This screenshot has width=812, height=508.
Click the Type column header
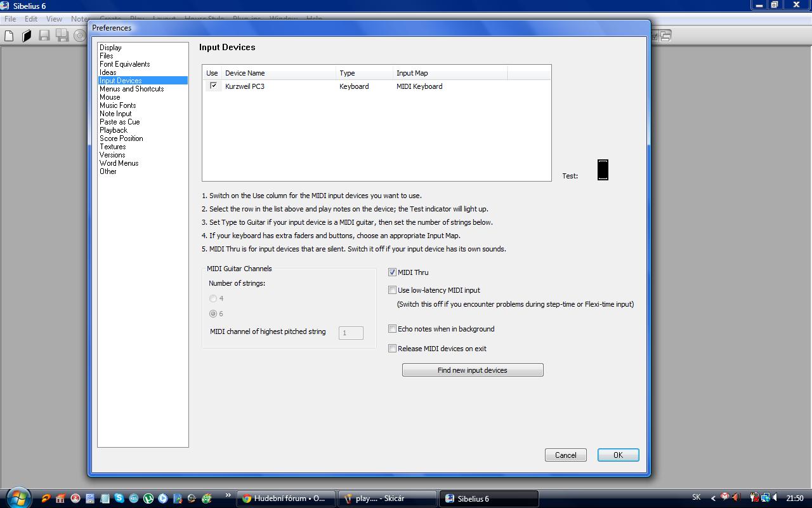coord(365,73)
